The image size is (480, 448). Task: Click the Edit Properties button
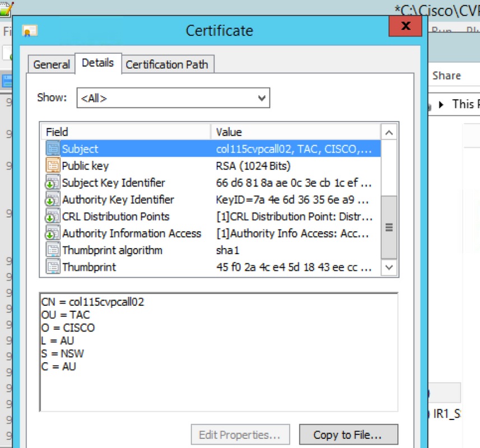[x=240, y=435]
